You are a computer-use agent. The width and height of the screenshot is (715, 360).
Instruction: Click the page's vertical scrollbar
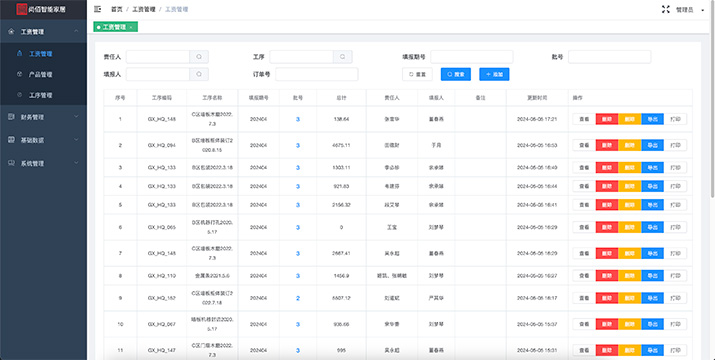tap(713, 100)
